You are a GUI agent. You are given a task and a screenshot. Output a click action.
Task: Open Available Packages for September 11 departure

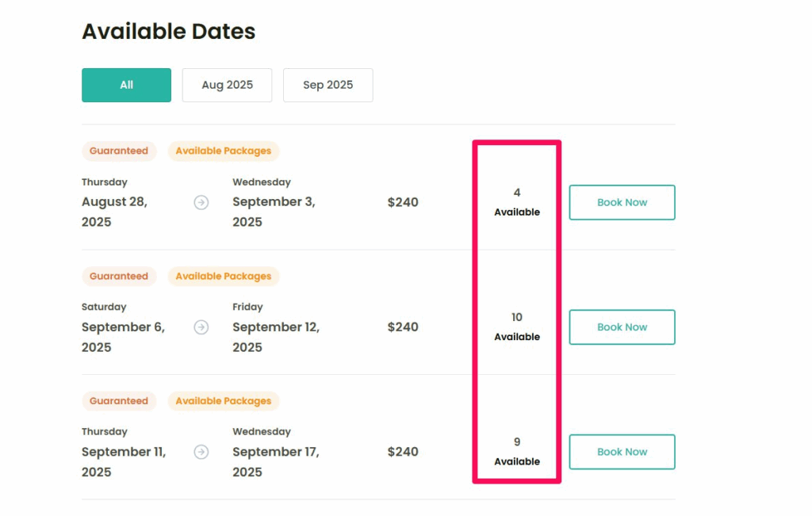point(224,401)
